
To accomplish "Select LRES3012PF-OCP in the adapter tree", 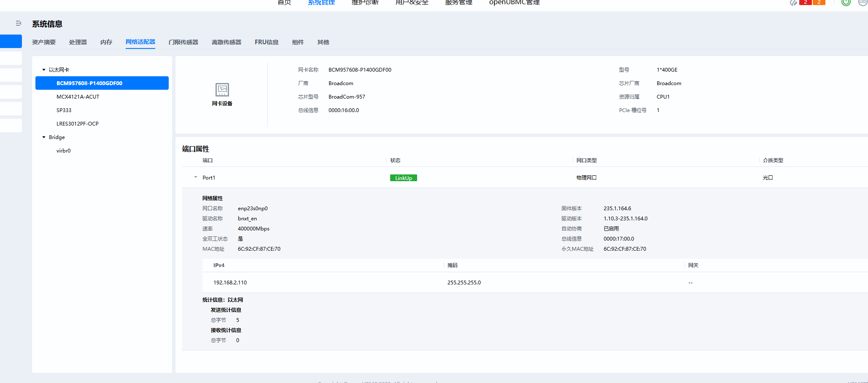I will click(x=78, y=124).
